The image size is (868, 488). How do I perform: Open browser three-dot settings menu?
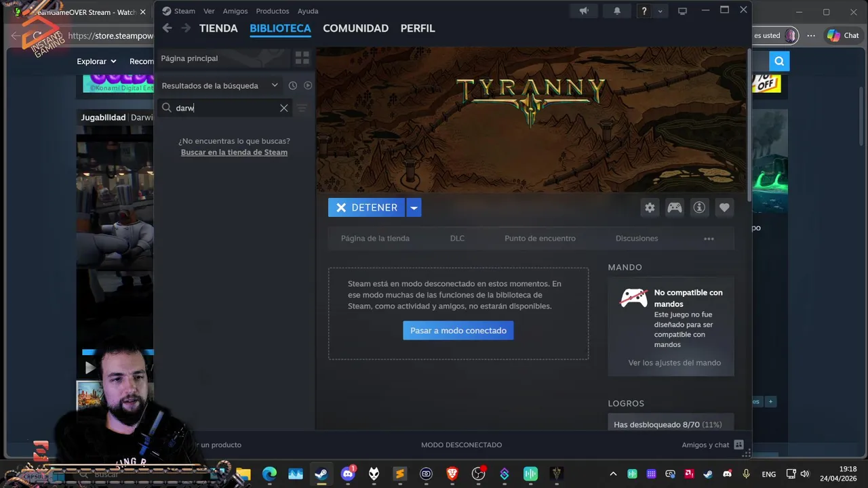point(811,35)
